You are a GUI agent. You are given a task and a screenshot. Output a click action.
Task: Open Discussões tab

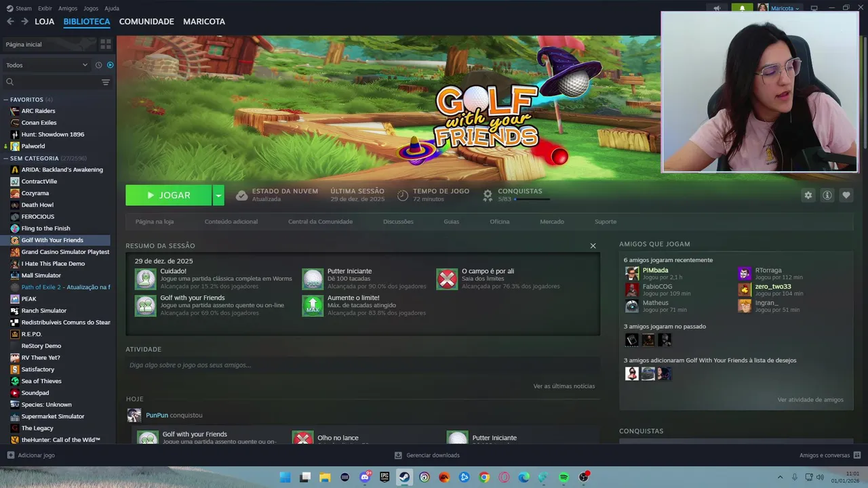pyautogui.click(x=398, y=222)
